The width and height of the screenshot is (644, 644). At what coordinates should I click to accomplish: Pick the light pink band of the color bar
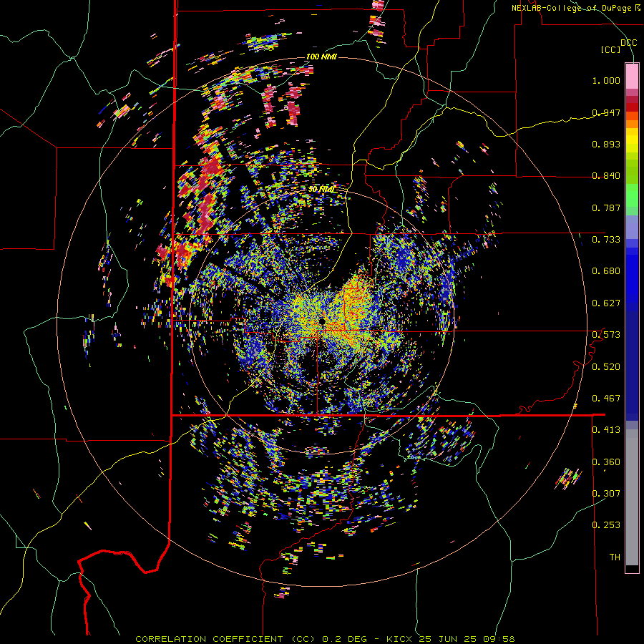point(632,76)
